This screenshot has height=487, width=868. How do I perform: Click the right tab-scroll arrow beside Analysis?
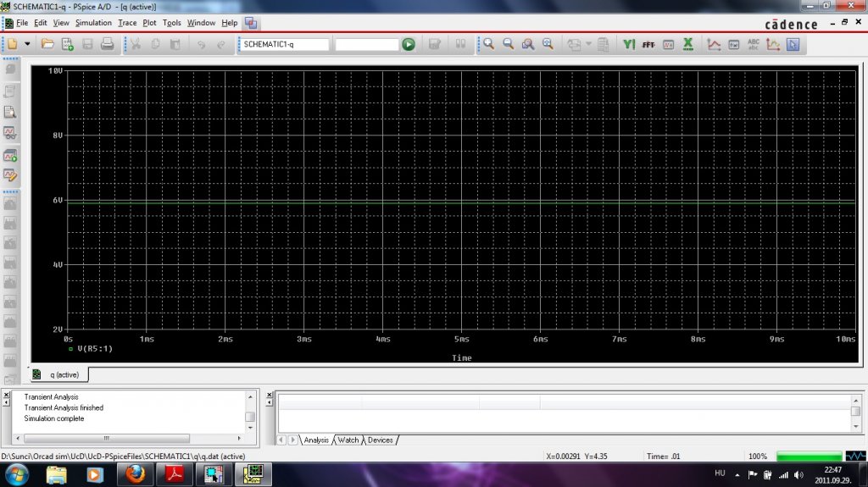pyautogui.click(x=292, y=440)
